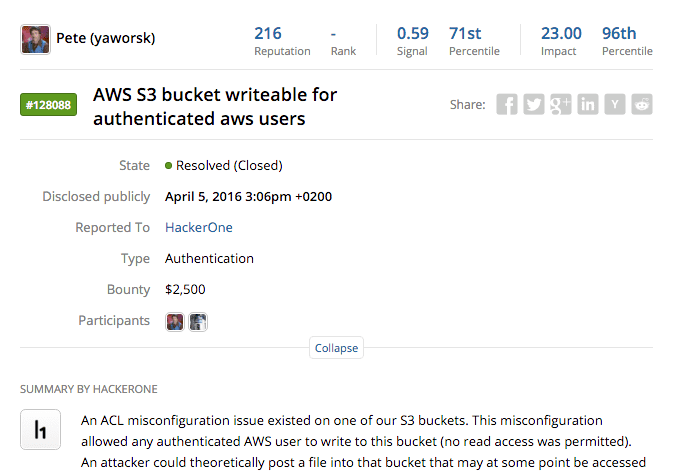Share report on Facebook

pyautogui.click(x=507, y=104)
